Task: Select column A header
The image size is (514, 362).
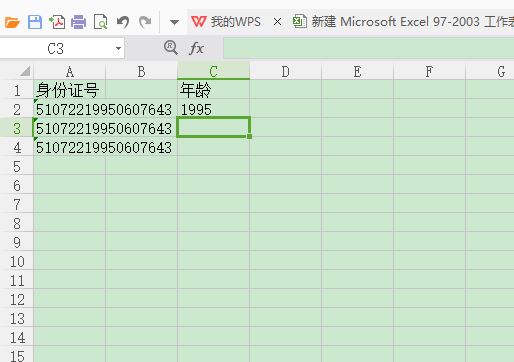Action: click(69, 71)
